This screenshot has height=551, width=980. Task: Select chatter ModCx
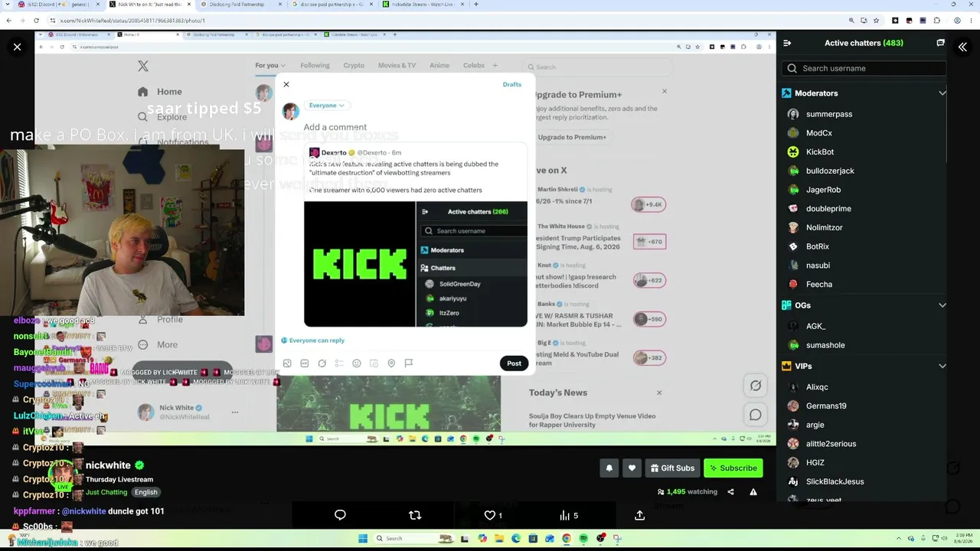pos(818,133)
